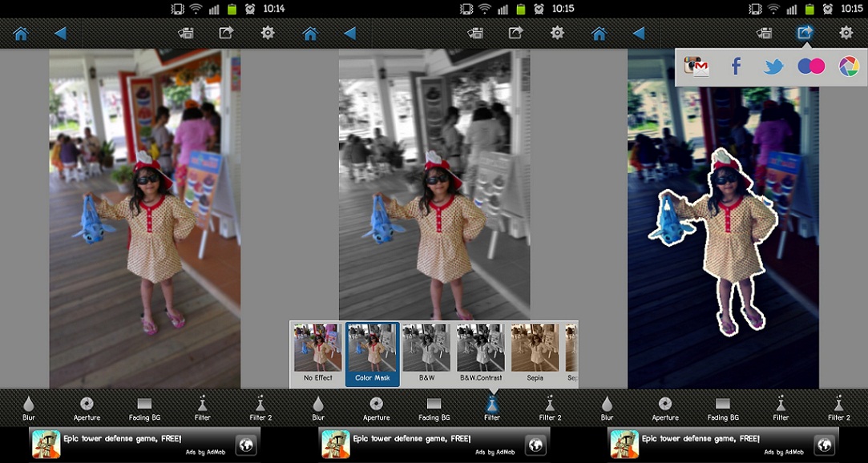868x463 pixels.
Task: Tap globe button on 10:14 screen ad
Action: (x=246, y=445)
